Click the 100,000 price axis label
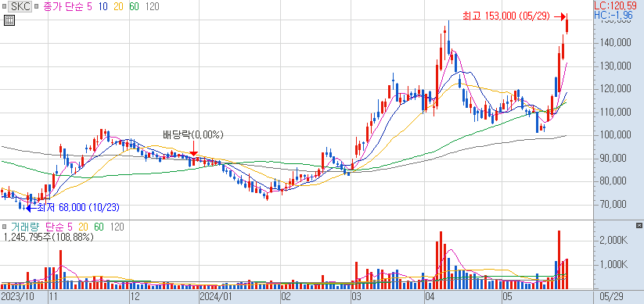Image resolution: width=644 pixels, height=304 pixels. (616, 135)
